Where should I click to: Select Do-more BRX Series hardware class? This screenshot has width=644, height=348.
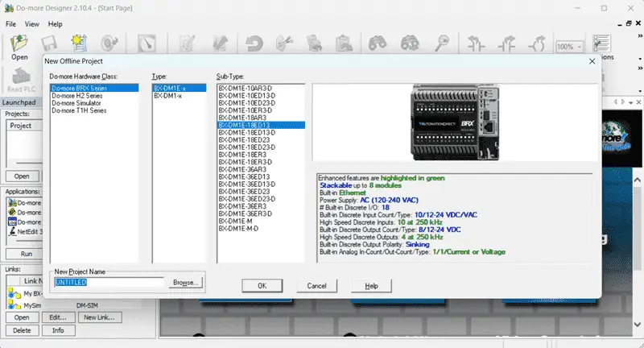tap(94, 88)
